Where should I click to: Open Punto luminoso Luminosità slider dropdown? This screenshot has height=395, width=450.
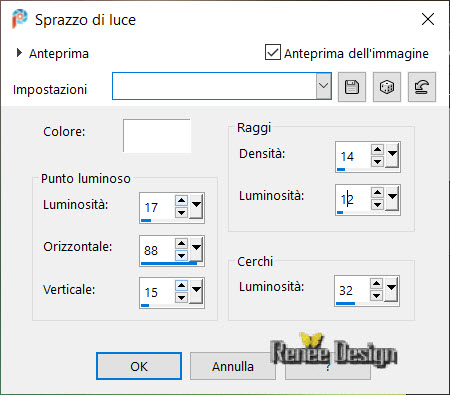click(x=196, y=206)
